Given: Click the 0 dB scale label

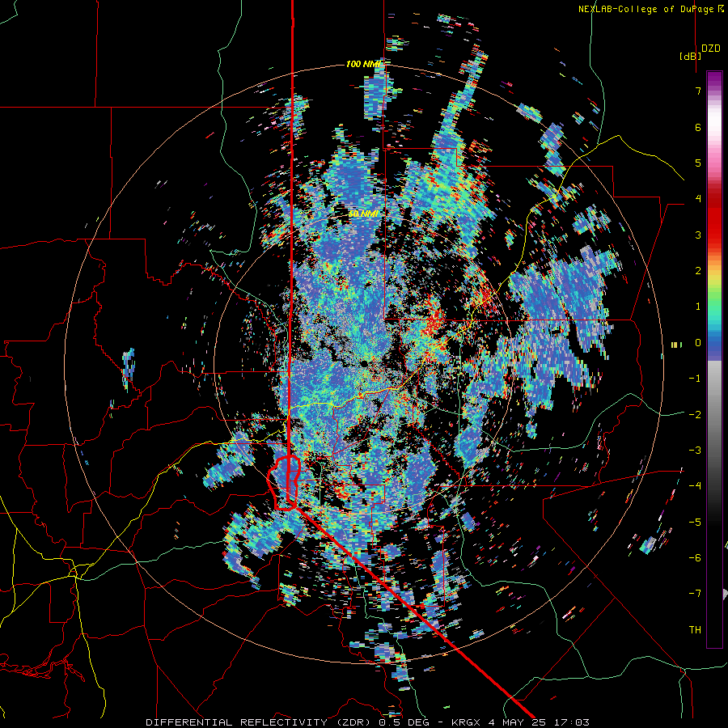Looking at the screenshot, I should pyautogui.click(x=698, y=343).
